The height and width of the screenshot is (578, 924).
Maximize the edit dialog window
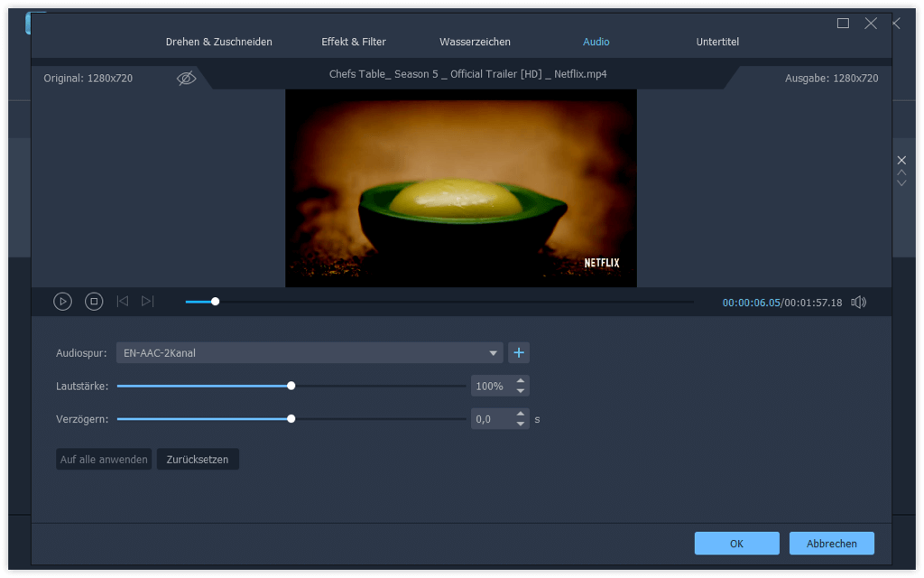(844, 23)
